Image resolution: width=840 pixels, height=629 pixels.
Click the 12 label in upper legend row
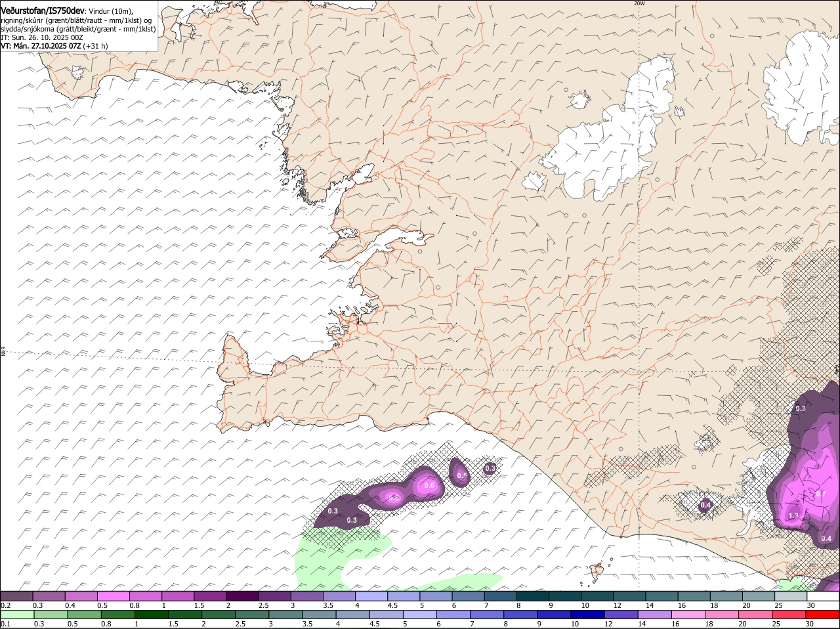[x=618, y=605]
